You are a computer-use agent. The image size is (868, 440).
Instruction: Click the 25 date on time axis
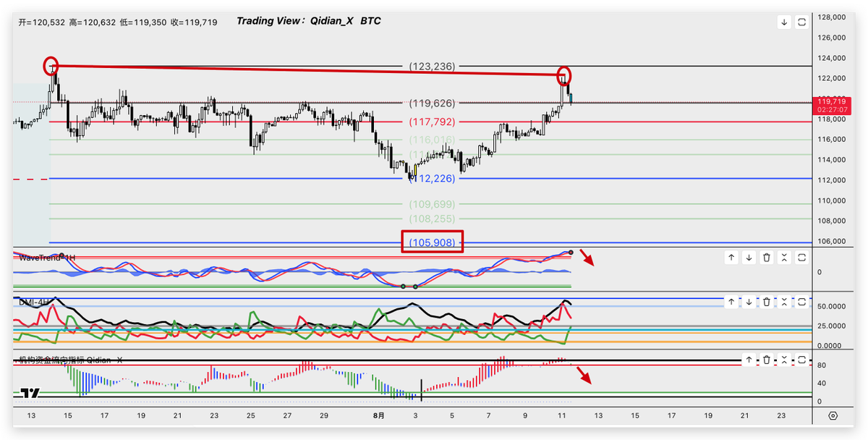tap(251, 416)
